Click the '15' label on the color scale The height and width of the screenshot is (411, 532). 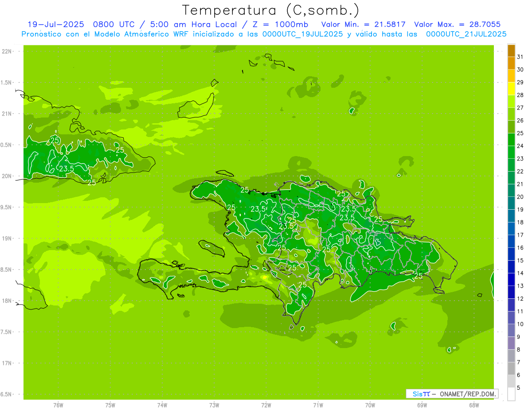520,260
